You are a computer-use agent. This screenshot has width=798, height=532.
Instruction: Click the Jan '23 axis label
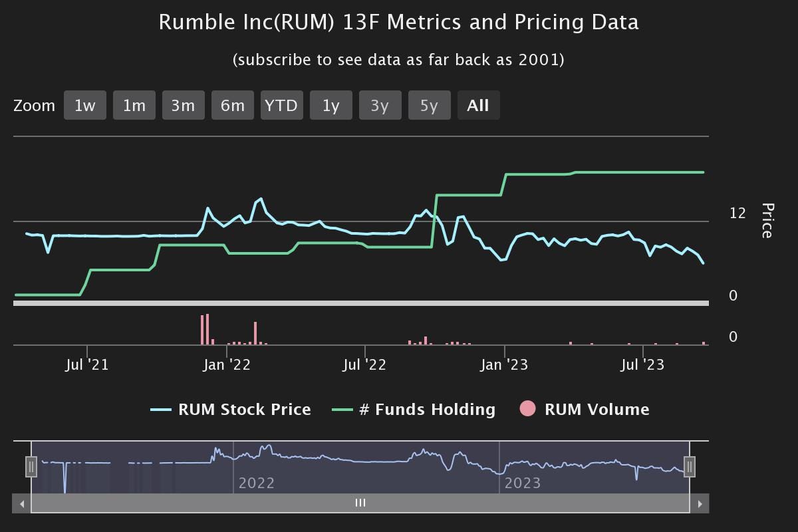tap(505, 364)
